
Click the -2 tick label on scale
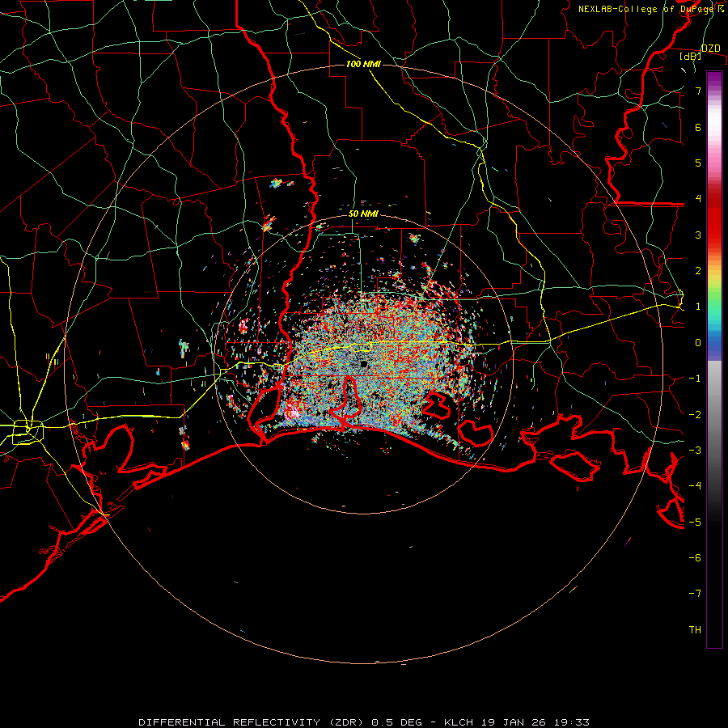click(x=695, y=415)
